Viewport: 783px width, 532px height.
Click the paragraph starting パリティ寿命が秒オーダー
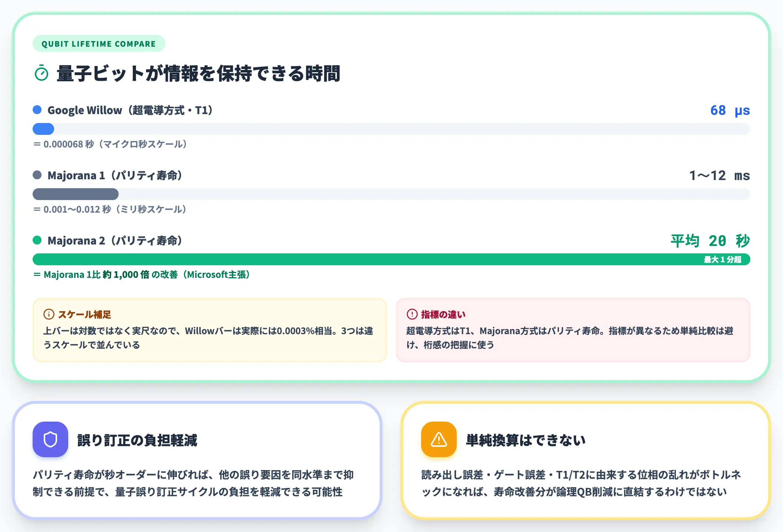193,483
